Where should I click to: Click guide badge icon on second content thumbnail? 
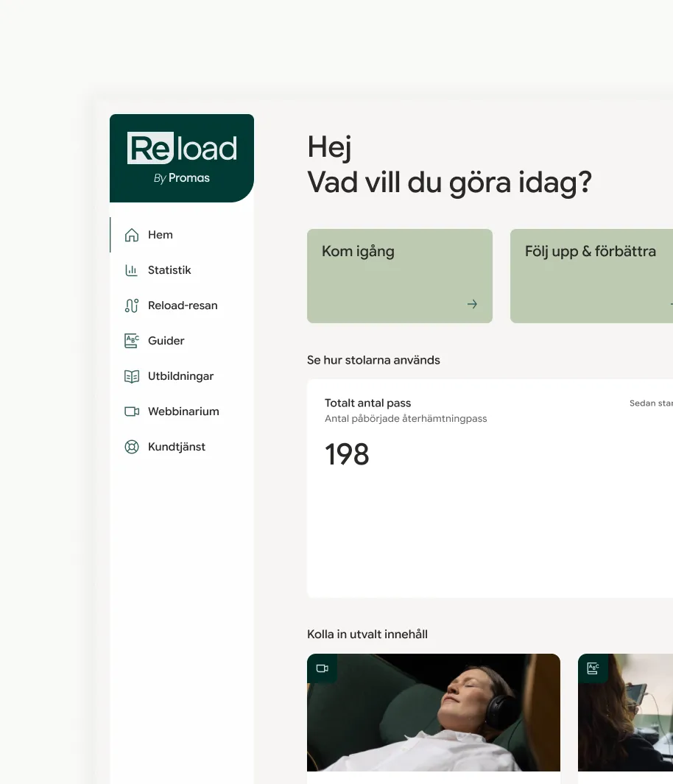593,668
